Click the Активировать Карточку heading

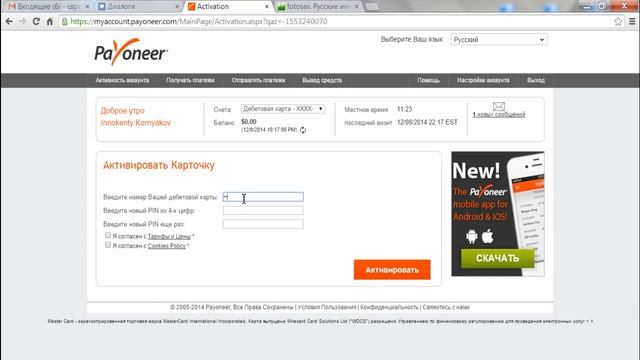[159, 165]
